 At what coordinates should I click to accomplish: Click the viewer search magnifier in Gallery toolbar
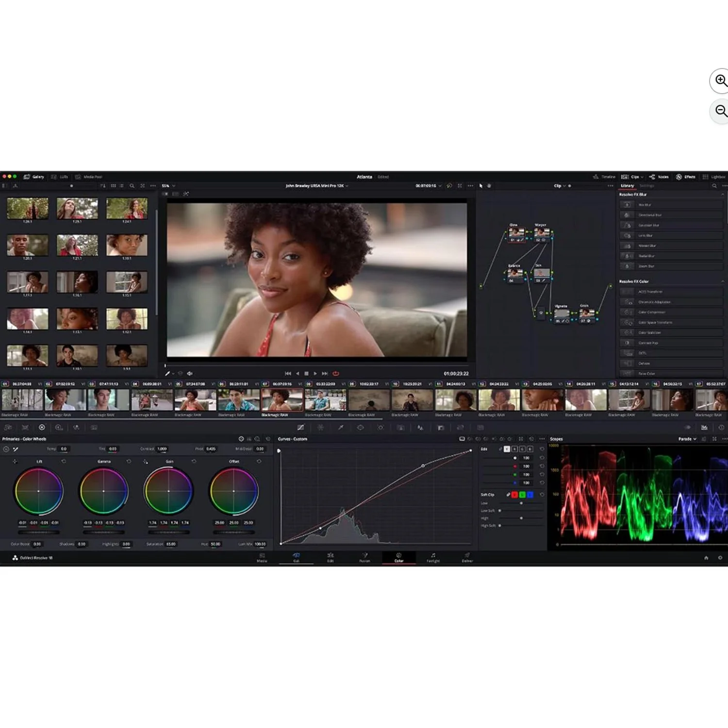click(132, 186)
